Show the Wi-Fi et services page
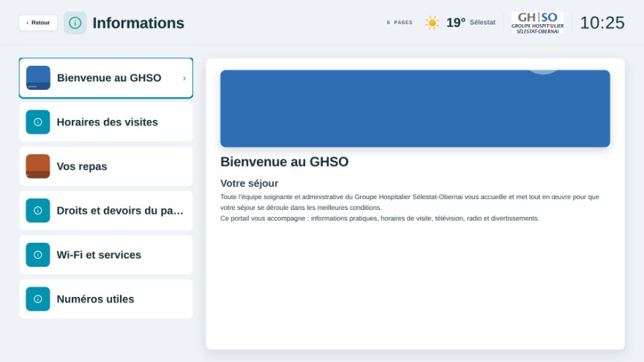Viewport: 644px width, 362px height. pos(106,255)
